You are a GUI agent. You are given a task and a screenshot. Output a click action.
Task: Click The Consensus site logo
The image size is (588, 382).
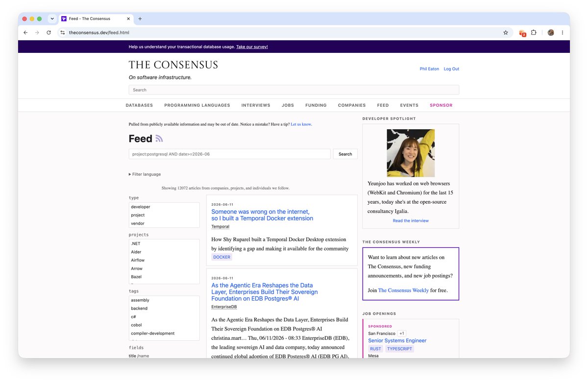coord(173,65)
